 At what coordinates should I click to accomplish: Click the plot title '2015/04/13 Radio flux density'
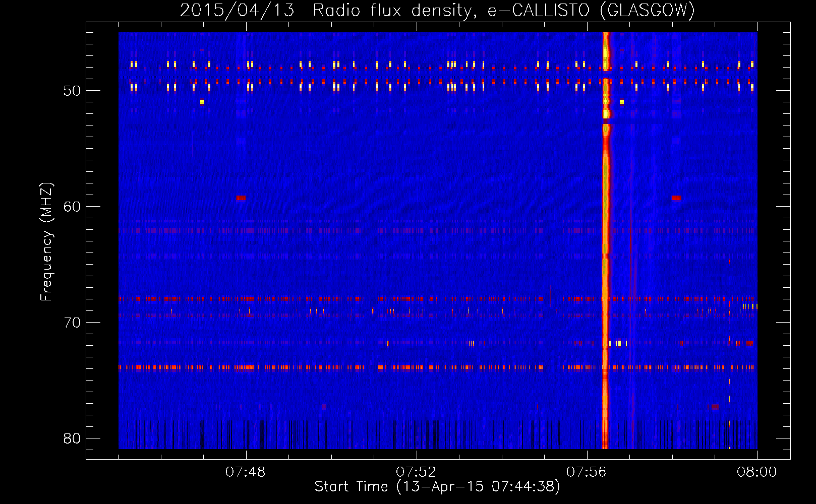click(x=328, y=11)
